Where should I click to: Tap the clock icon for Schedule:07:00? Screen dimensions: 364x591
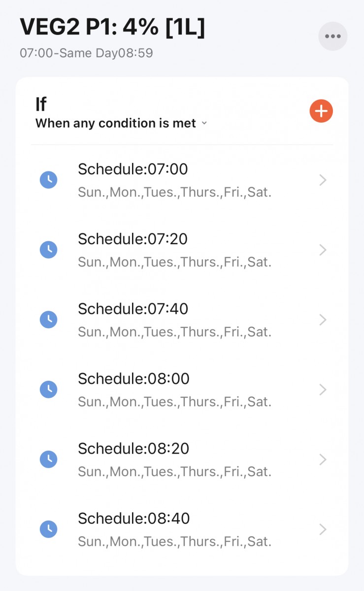[x=48, y=180]
